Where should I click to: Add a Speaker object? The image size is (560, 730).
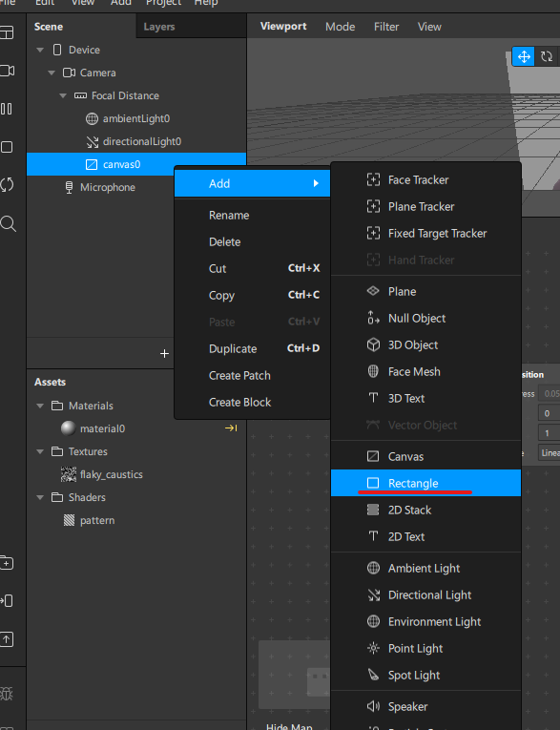[425, 706]
